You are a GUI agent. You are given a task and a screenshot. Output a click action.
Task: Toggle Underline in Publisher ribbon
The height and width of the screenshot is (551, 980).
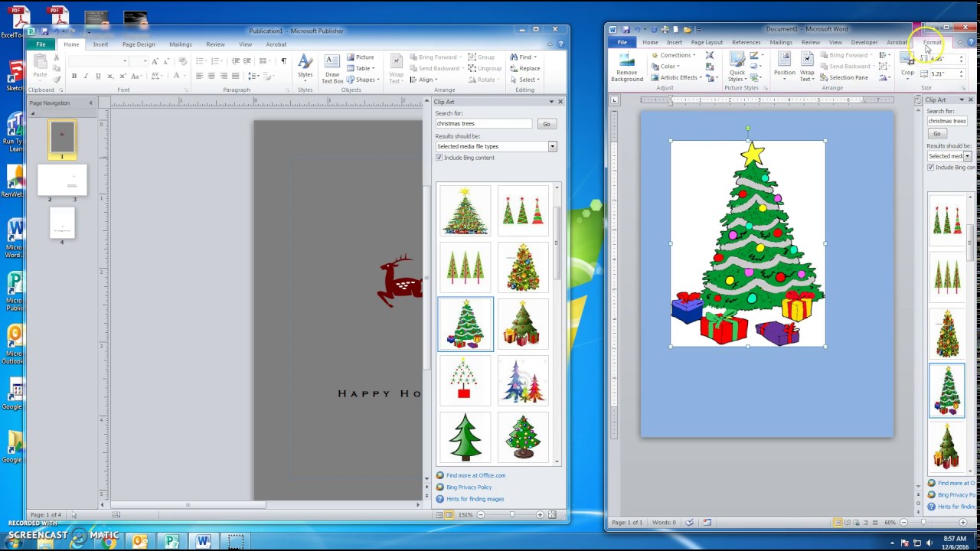coord(98,77)
